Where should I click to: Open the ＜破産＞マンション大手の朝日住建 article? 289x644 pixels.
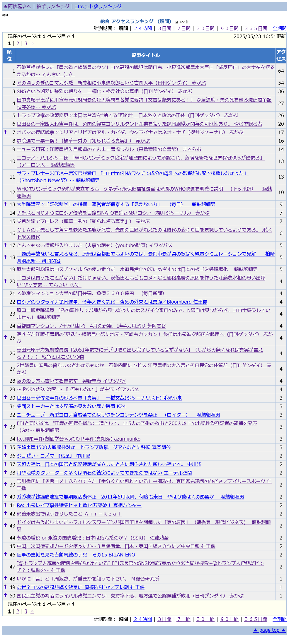pyautogui.click(x=92, y=293)
